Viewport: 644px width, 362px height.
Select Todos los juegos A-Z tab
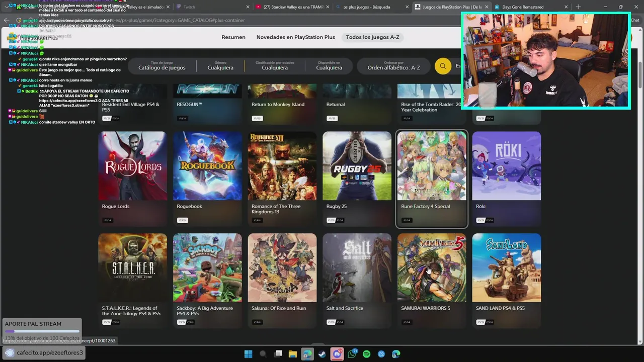(x=372, y=37)
